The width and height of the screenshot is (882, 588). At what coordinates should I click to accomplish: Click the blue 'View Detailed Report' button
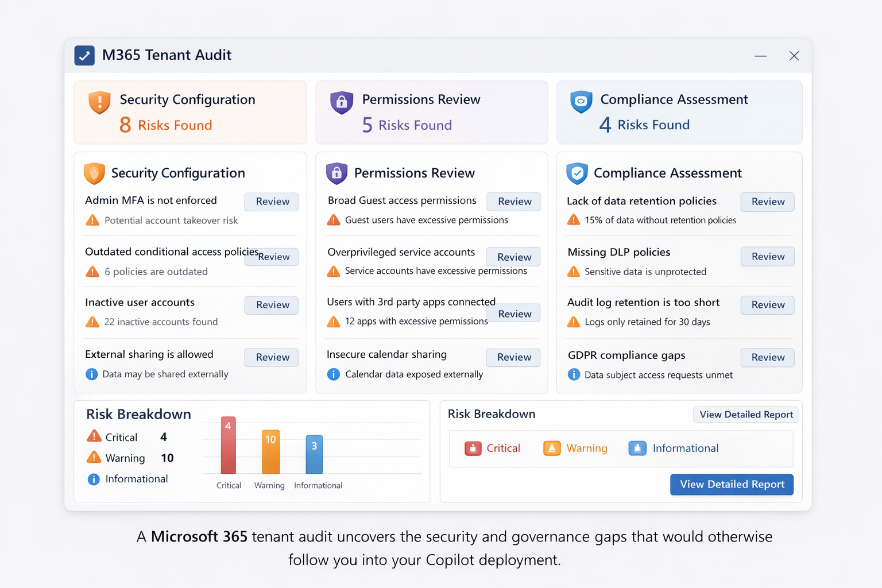(x=732, y=484)
